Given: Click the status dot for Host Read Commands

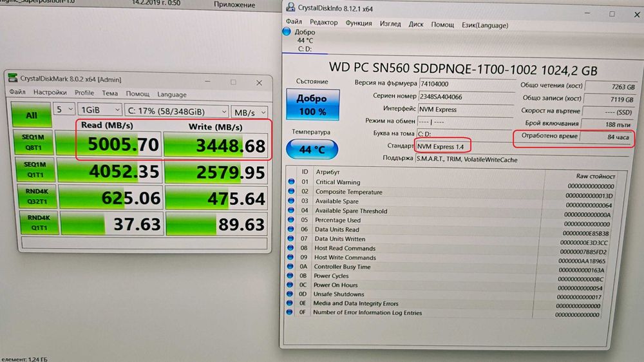Looking at the screenshot, I should click(290, 248).
